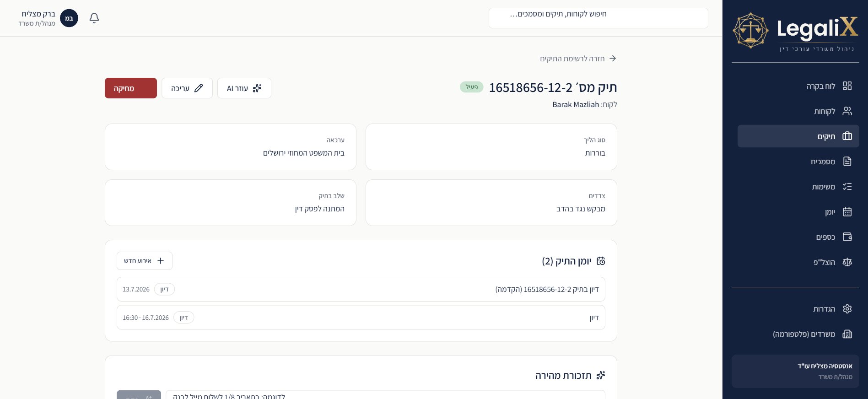Image resolution: width=868 pixels, height=399 pixels.
Task: Click the quick reminder text field
Action: point(385,395)
